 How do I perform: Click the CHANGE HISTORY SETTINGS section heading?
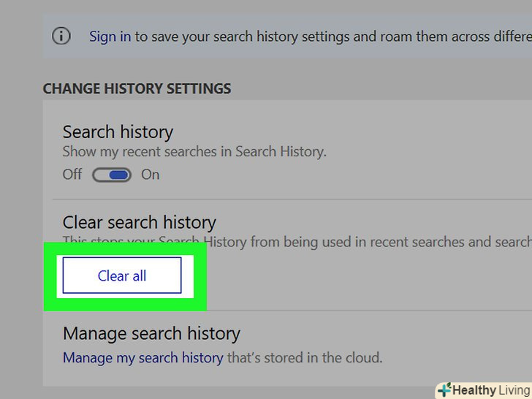[137, 88]
